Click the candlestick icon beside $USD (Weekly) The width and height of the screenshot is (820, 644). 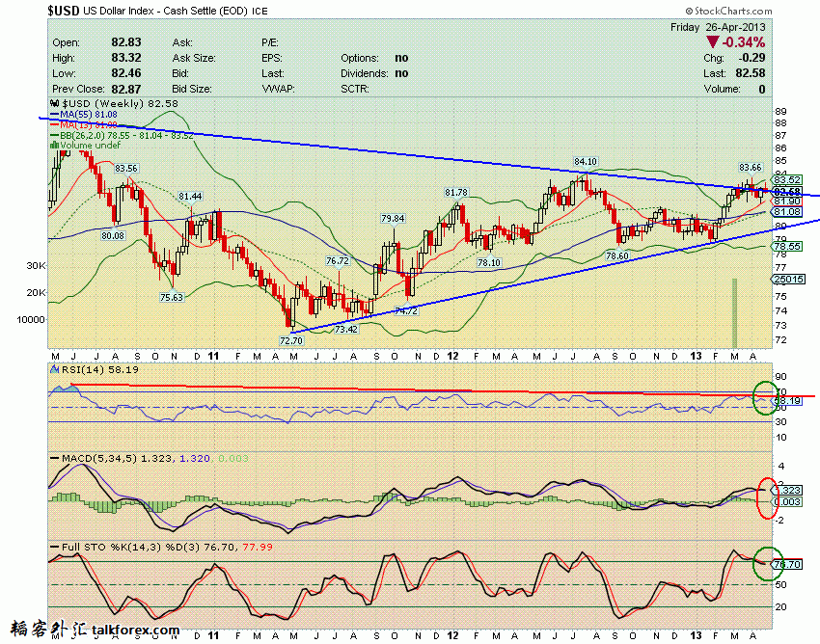coord(54,103)
